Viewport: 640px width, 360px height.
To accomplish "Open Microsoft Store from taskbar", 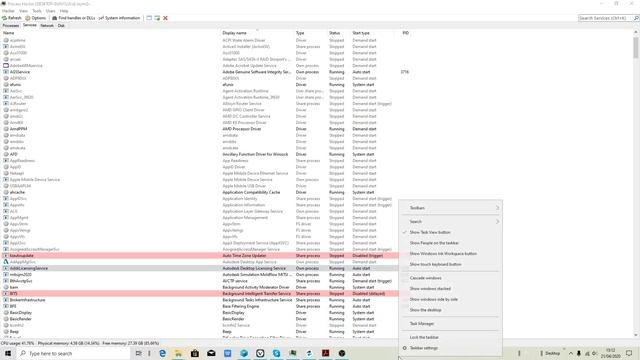I will (195, 353).
